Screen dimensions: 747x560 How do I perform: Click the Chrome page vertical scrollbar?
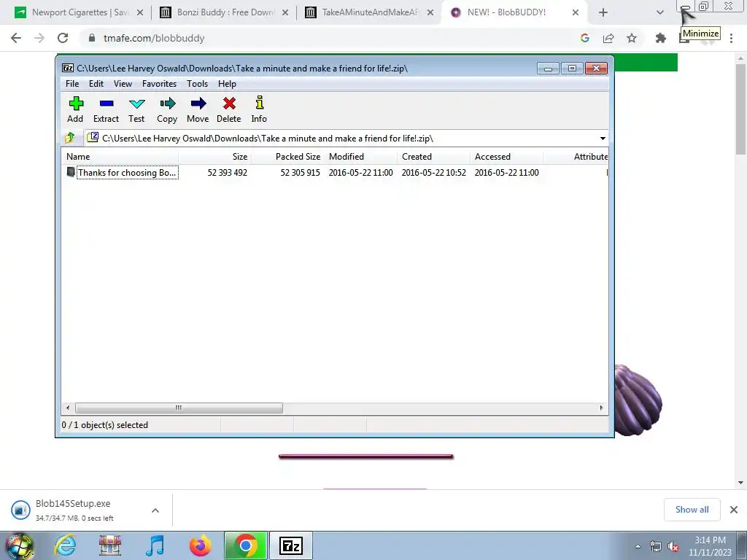(x=740, y=109)
